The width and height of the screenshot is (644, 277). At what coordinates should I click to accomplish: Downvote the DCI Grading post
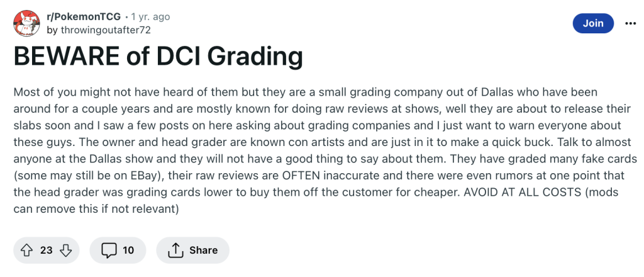[x=65, y=250]
